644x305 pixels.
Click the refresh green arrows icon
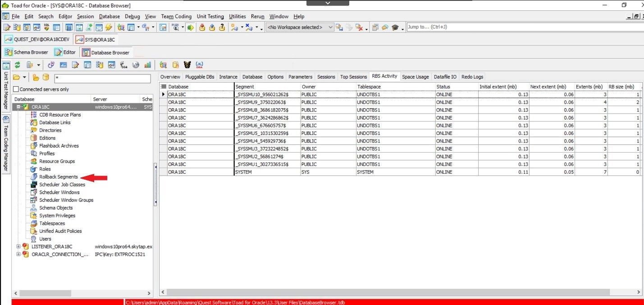pyautogui.click(x=18, y=65)
